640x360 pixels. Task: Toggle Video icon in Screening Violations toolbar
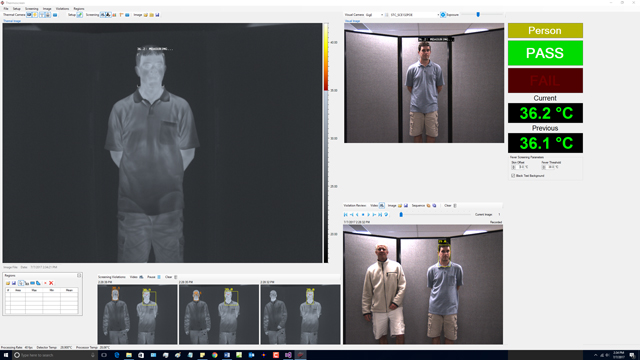[x=141, y=277]
